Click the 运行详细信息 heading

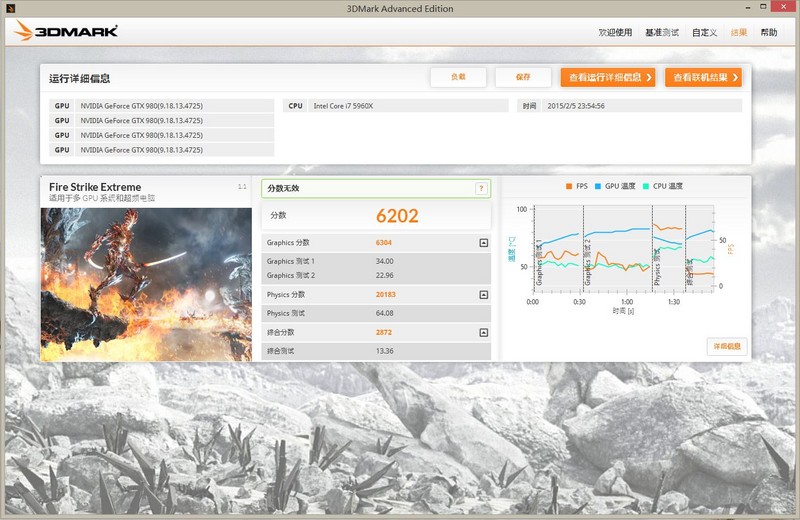click(80, 79)
